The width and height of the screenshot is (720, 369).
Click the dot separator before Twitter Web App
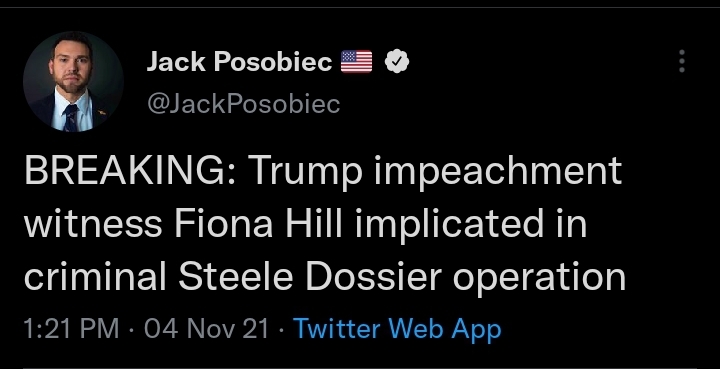pos(281,330)
